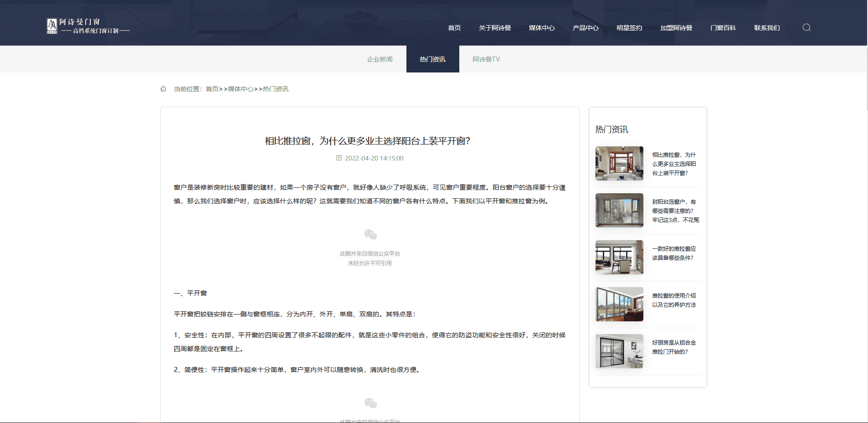Open 关于阿诗曼 in the top navigation
868x423 pixels.
[495, 28]
